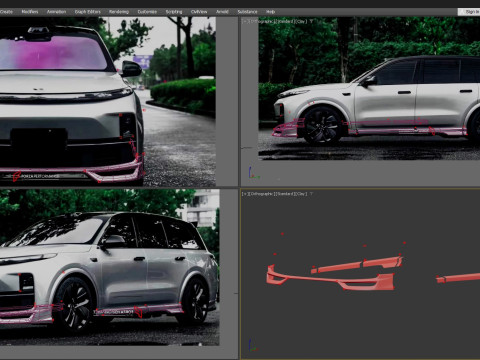Open Standard shading menu in top-right viewport
Screen dimensions: 480x360
click(285, 21)
